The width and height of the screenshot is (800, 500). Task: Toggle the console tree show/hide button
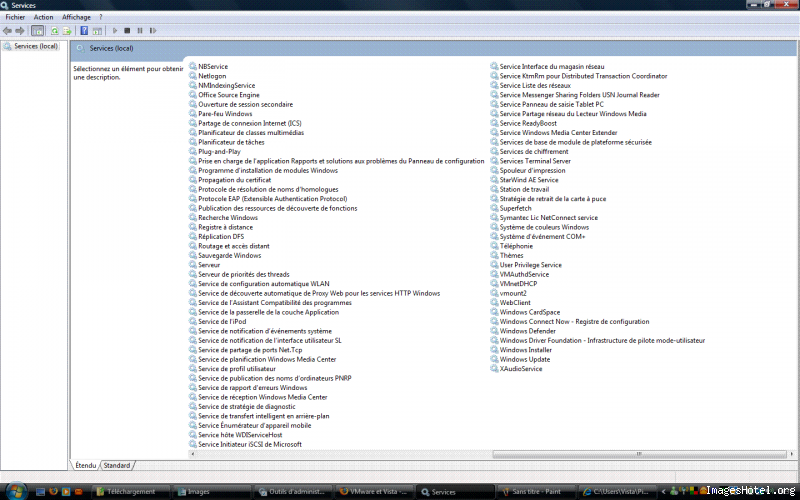point(38,31)
